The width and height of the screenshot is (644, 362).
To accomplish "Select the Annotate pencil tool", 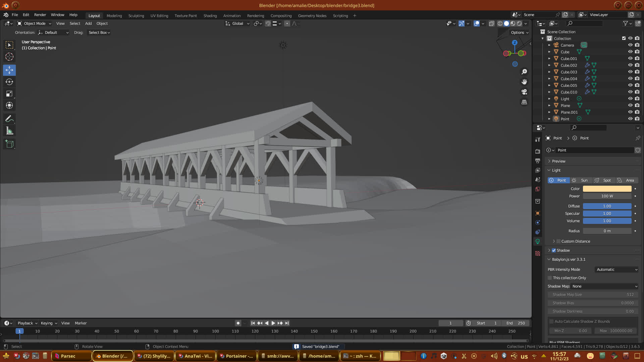I will tap(9, 119).
